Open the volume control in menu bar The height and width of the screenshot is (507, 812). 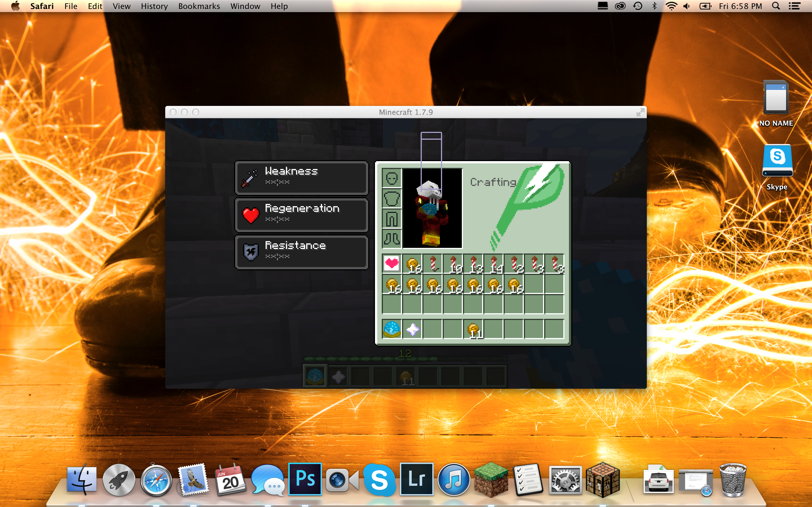[687, 6]
